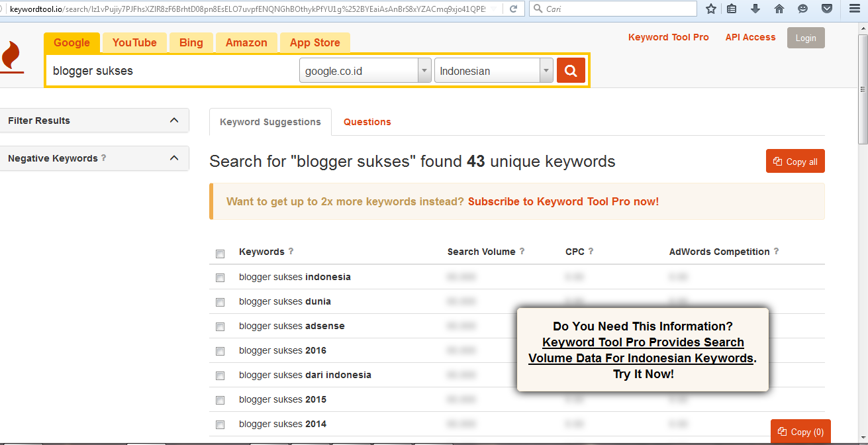
Task: Check the 'blogger sukses 2014' checkbox
Action: pyautogui.click(x=220, y=425)
